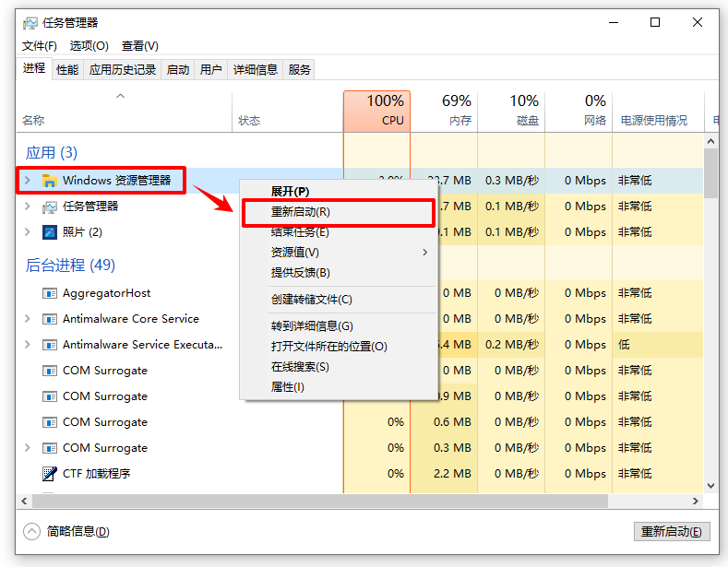This screenshot has width=728, height=567.
Task: Click the vertical scrollbar down arrow
Action: point(710,486)
